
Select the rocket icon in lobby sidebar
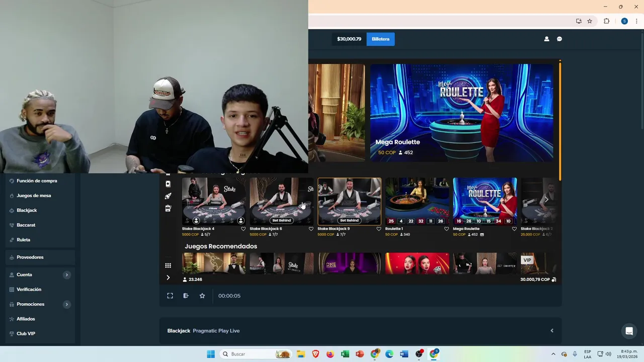(168, 196)
